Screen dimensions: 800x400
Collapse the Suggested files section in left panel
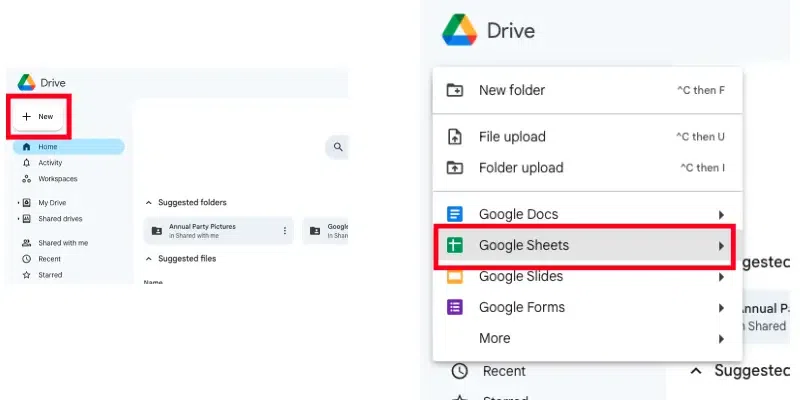tap(148, 259)
